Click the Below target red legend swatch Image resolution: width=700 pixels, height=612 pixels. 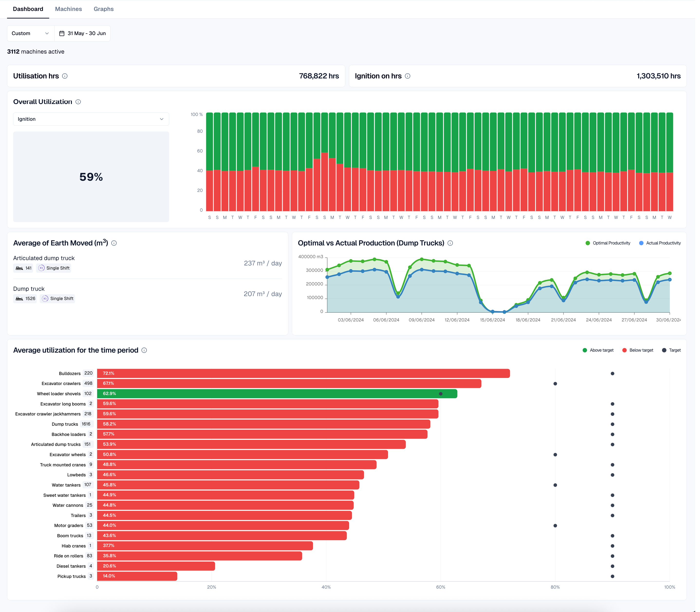(624, 350)
